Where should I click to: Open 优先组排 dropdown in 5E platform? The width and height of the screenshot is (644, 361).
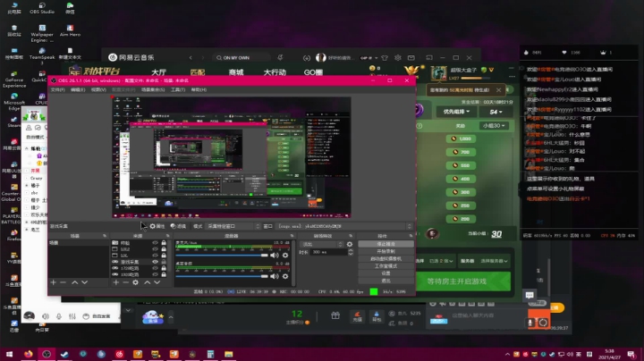(x=456, y=112)
